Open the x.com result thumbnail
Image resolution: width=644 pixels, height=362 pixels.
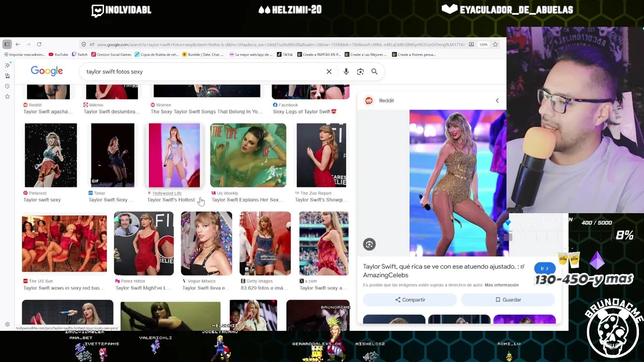324,243
